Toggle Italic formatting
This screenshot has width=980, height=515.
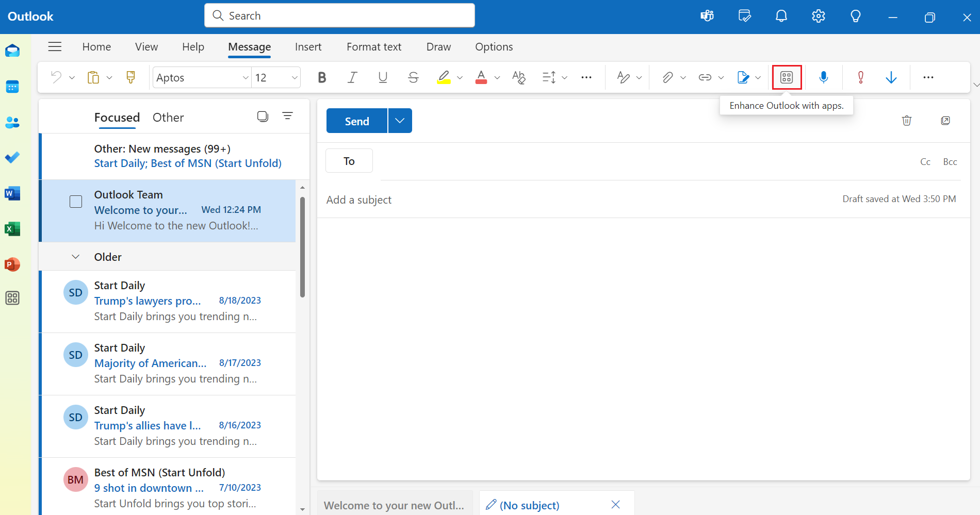(x=352, y=77)
